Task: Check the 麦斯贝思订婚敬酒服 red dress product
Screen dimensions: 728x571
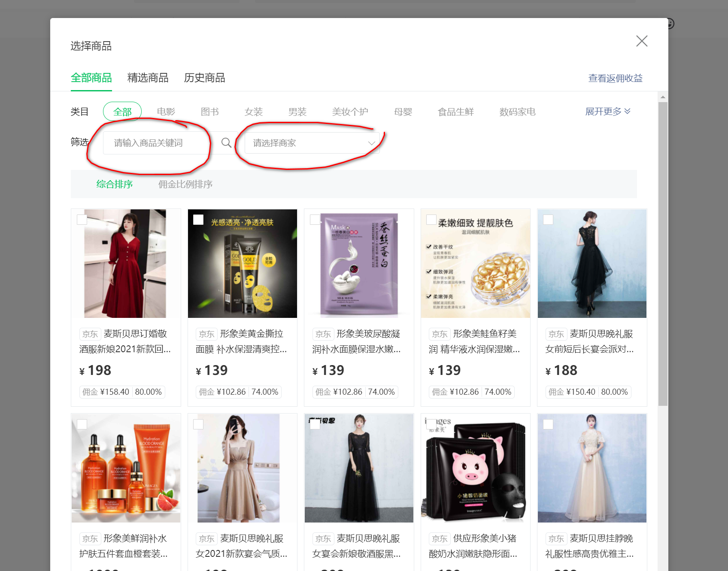Action: pos(82,220)
